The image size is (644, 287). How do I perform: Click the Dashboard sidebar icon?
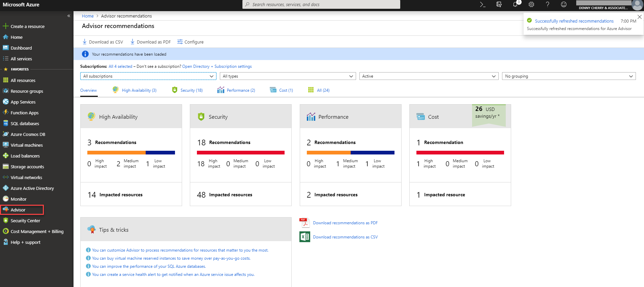(x=6, y=48)
